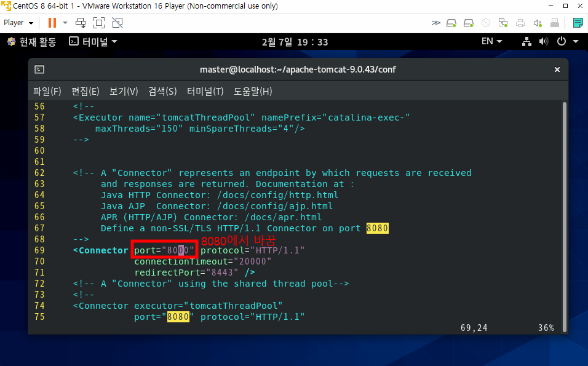Open the 보기(V) menu
This screenshot has height=366, width=588.
tap(124, 91)
